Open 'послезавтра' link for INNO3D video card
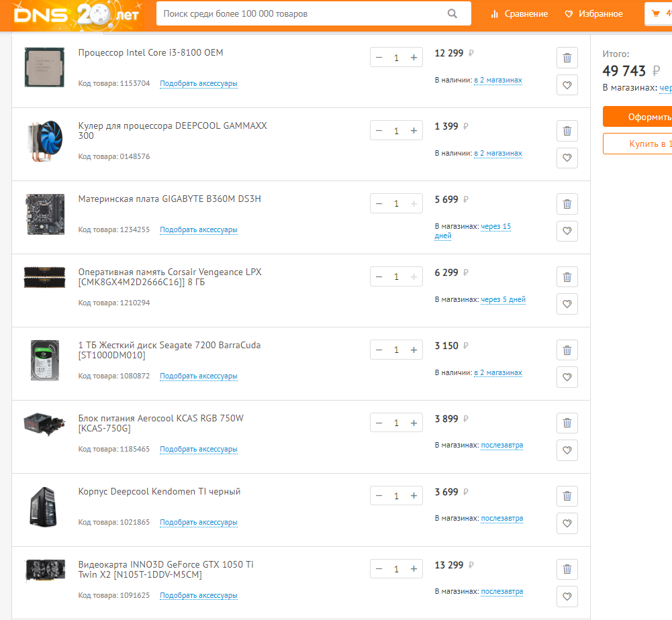 tap(502, 591)
